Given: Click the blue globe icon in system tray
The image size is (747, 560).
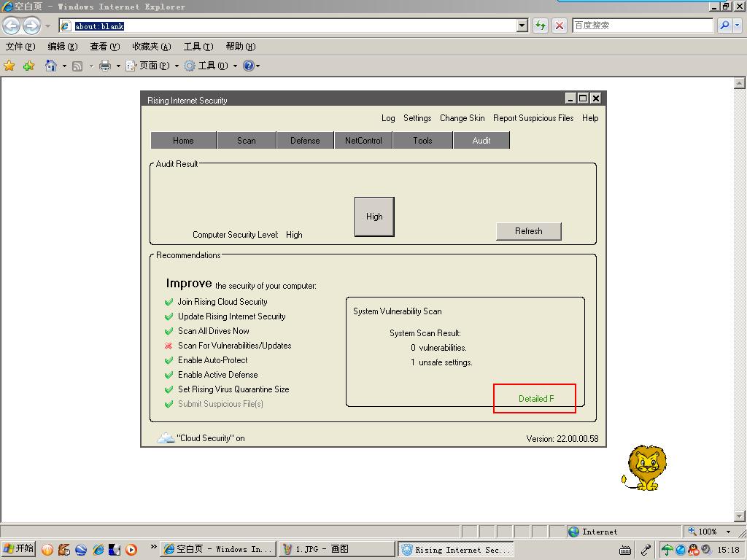Looking at the screenshot, I should [681, 550].
